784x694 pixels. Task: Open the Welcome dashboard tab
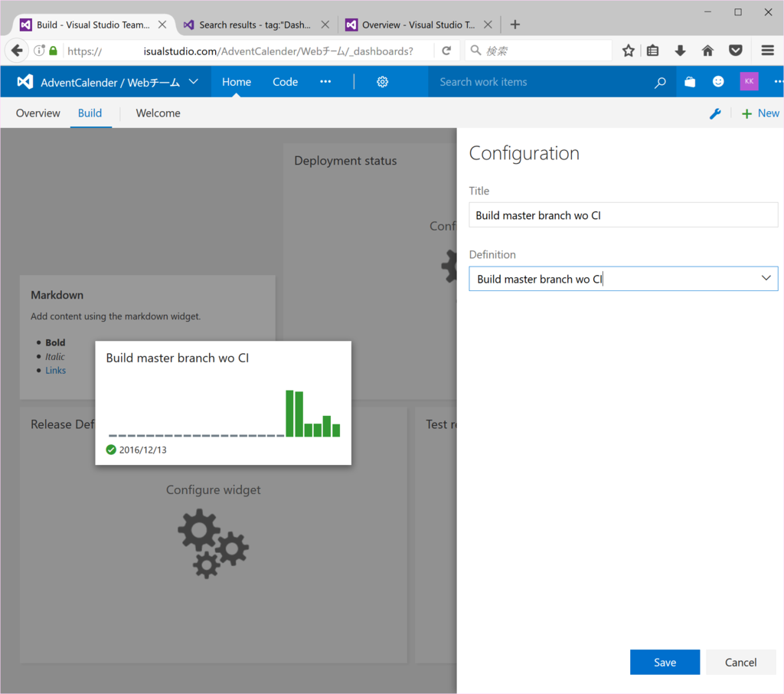[x=158, y=113]
